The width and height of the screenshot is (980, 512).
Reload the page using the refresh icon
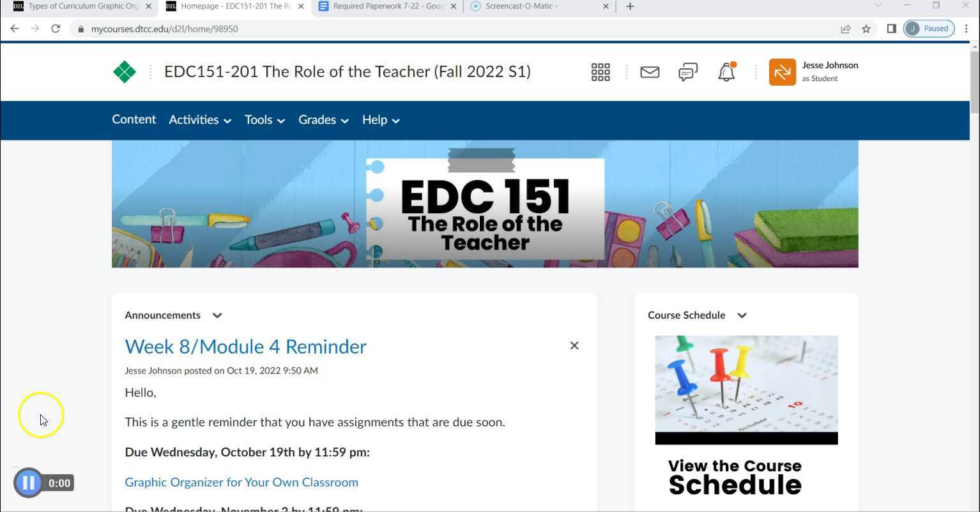[x=56, y=29]
